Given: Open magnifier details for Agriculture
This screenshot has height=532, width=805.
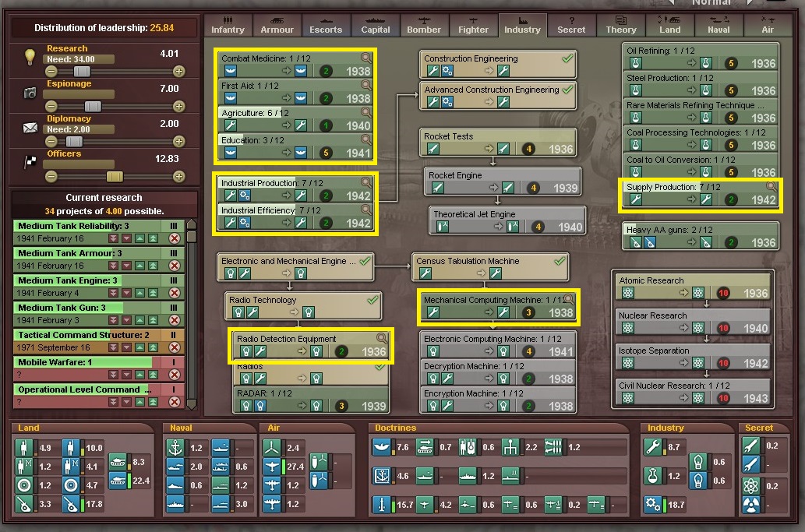Looking at the screenshot, I should [x=366, y=112].
